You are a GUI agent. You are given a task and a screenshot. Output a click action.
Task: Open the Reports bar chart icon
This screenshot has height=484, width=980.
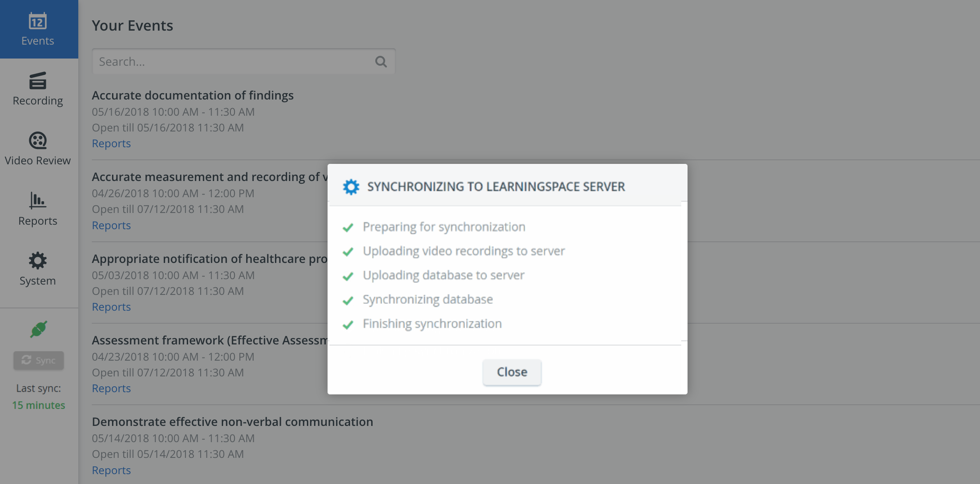38,200
